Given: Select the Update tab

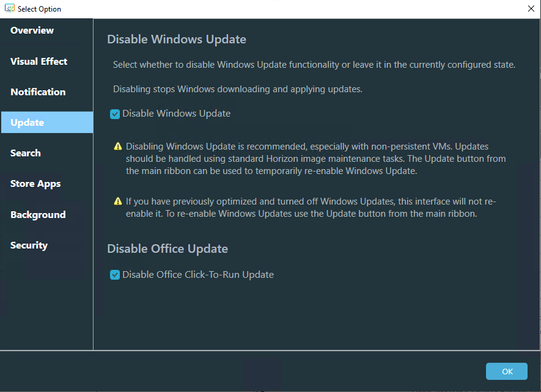Looking at the screenshot, I should [47, 122].
